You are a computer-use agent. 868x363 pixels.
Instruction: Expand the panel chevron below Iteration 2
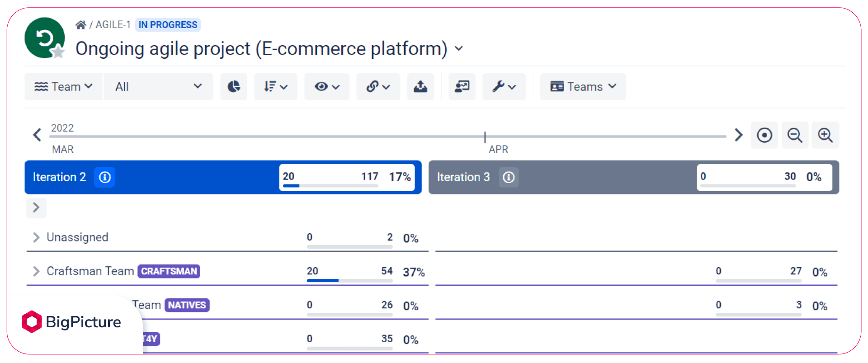click(x=36, y=207)
